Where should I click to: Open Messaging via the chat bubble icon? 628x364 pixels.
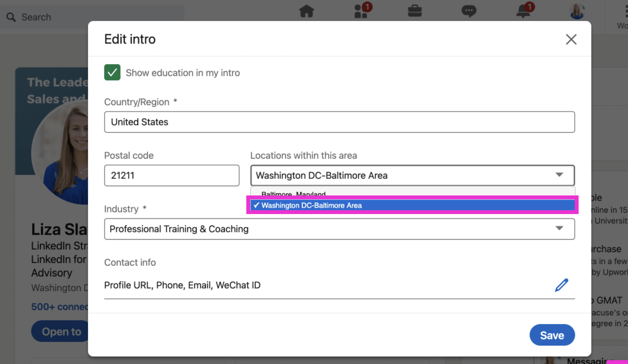click(469, 11)
